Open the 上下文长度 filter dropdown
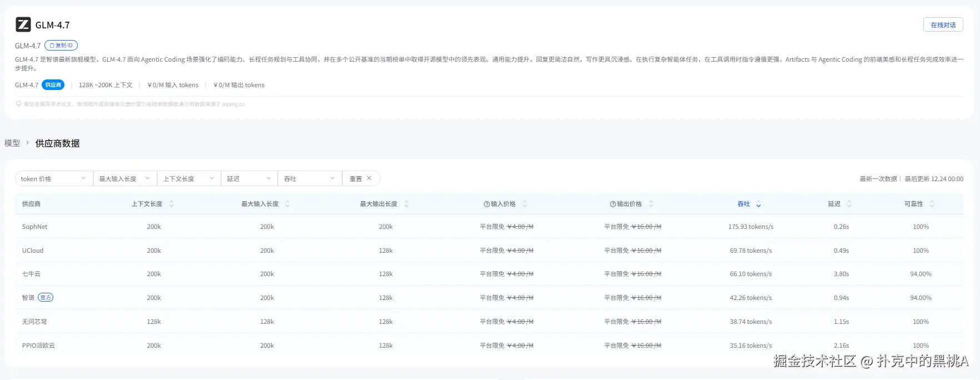This screenshot has width=980, height=380. (x=189, y=178)
